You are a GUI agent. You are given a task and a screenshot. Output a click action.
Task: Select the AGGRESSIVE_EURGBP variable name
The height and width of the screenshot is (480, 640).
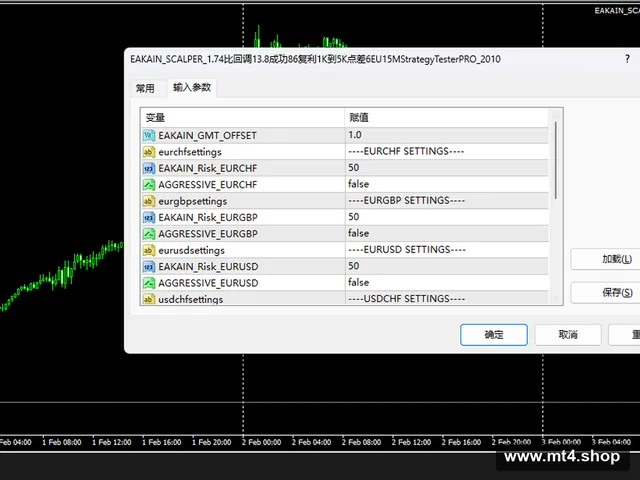tap(208, 233)
